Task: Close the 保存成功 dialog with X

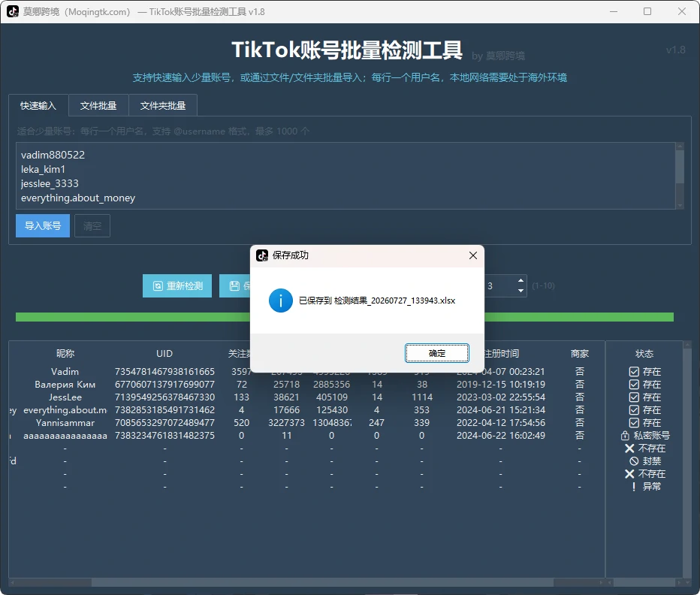Action: pos(472,255)
